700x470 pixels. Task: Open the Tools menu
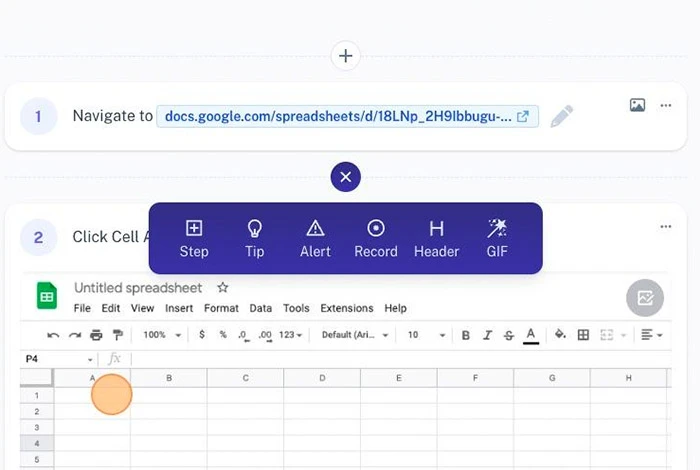pyautogui.click(x=296, y=308)
